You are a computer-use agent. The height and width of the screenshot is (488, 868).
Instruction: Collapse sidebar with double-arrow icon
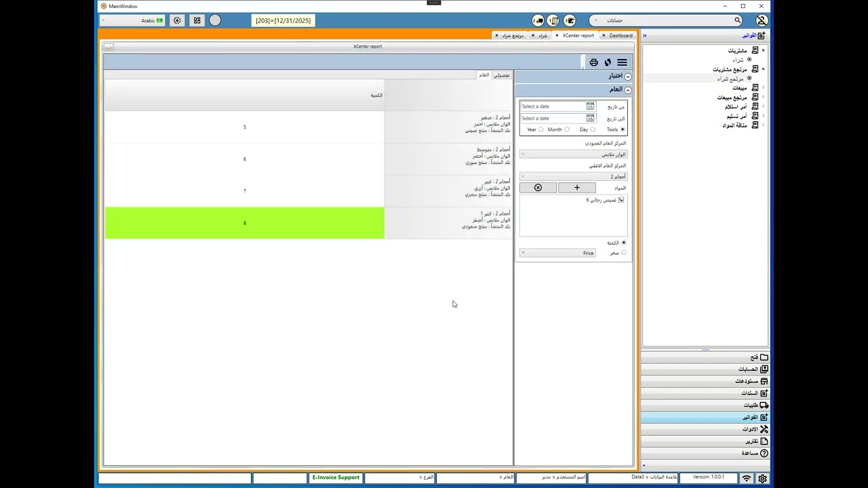coord(645,35)
